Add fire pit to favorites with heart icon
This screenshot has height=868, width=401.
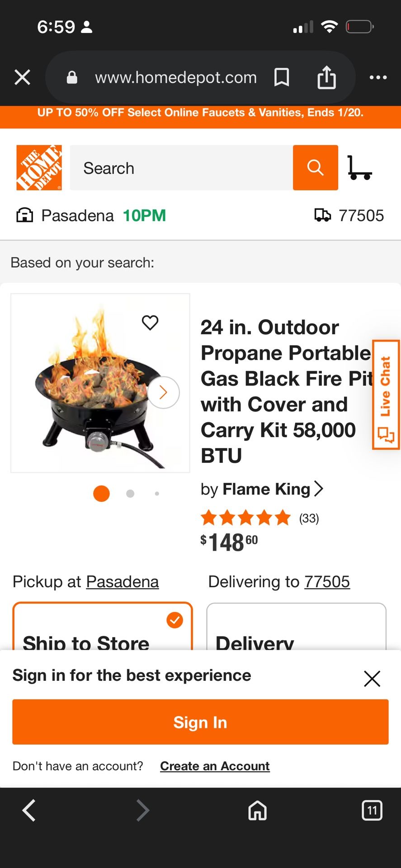click(x=150, y=322)
